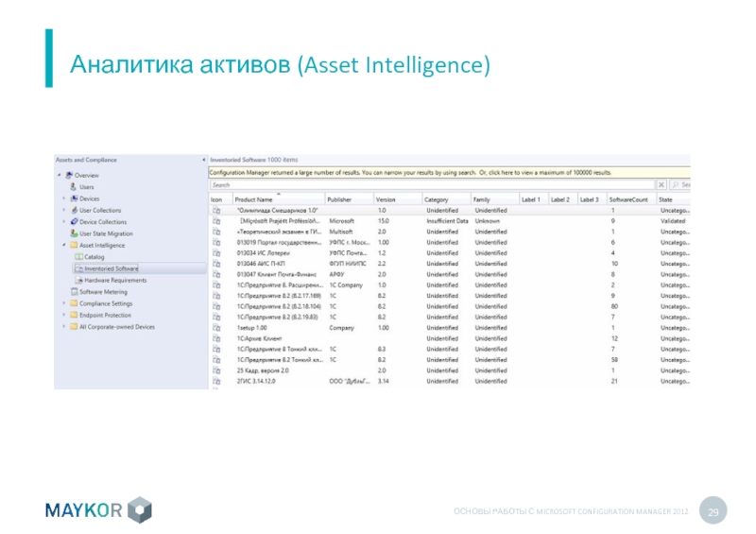The width and height of the screenshot is (756, 534).
Task: Click the Overview globe icon in tree
Action: click(x=69, y=175)
